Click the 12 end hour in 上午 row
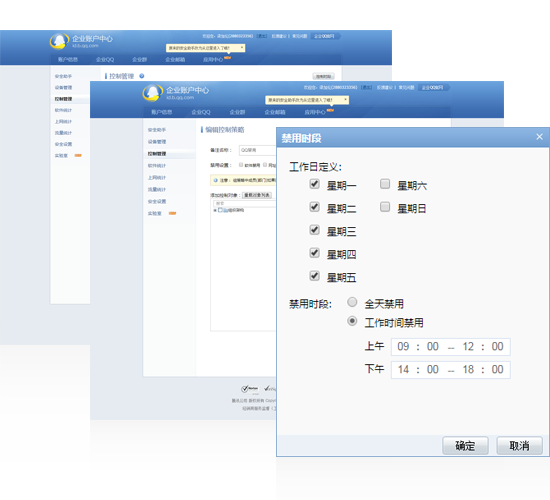The image size is (550, 500). coord(468,346)
